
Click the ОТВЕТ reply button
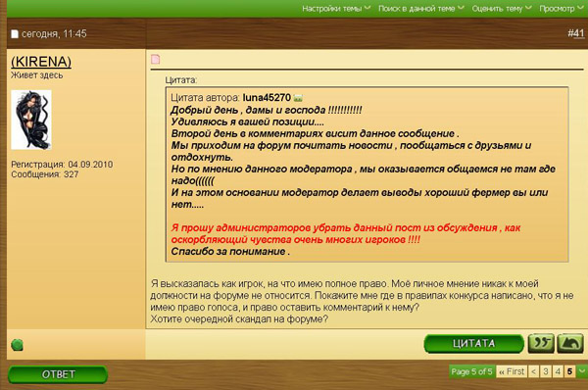point(58,374)
